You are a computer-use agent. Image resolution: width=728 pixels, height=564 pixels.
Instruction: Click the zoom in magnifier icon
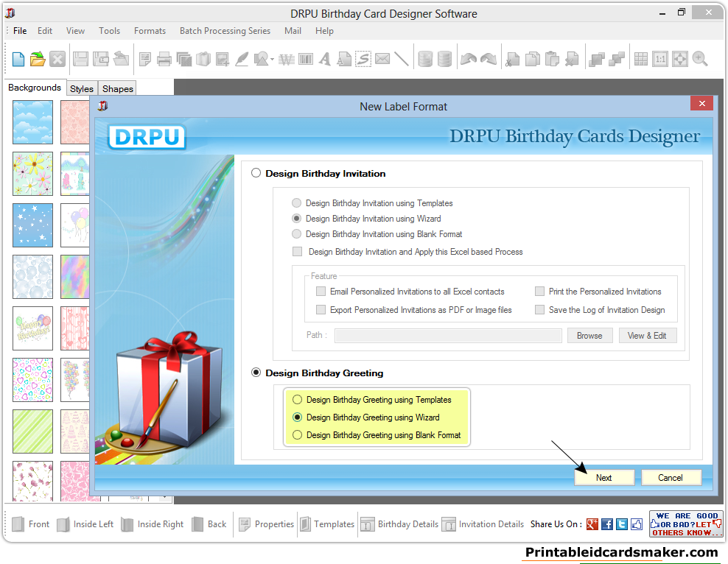700,60
